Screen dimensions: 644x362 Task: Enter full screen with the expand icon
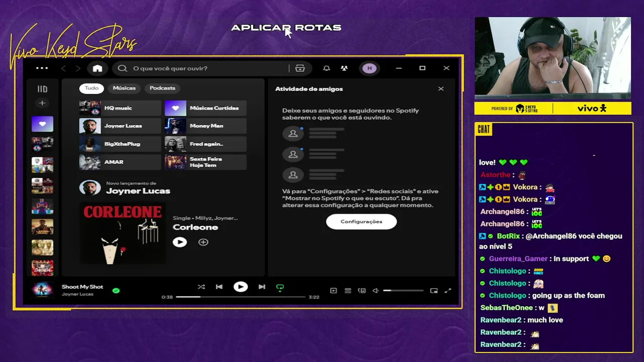[448, 291]
